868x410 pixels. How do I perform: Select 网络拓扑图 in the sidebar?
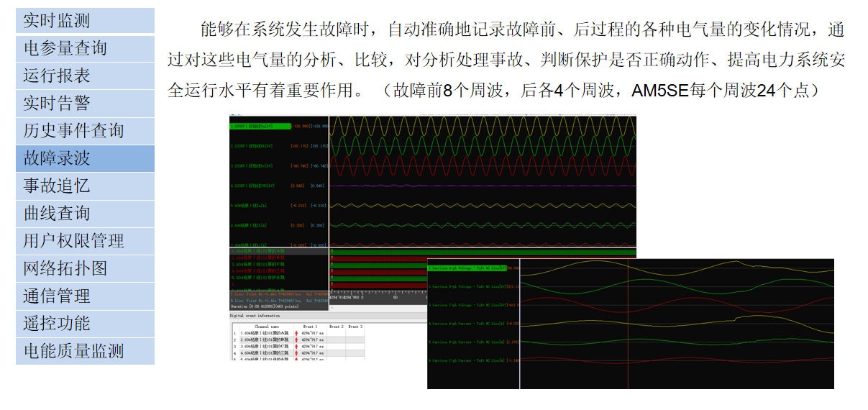point(85,268)
